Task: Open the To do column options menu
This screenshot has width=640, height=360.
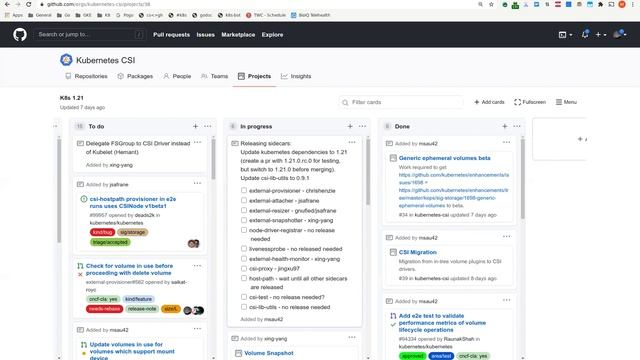Action: click(208, 127)
